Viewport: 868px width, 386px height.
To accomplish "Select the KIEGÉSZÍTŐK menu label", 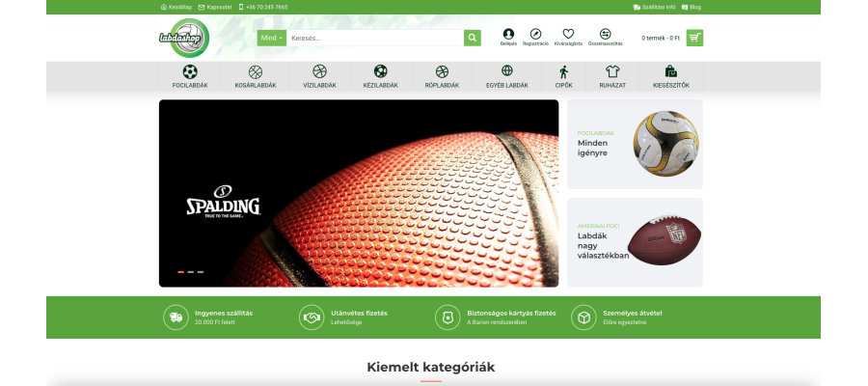I will pyautogui.click(x=671, y=85).
